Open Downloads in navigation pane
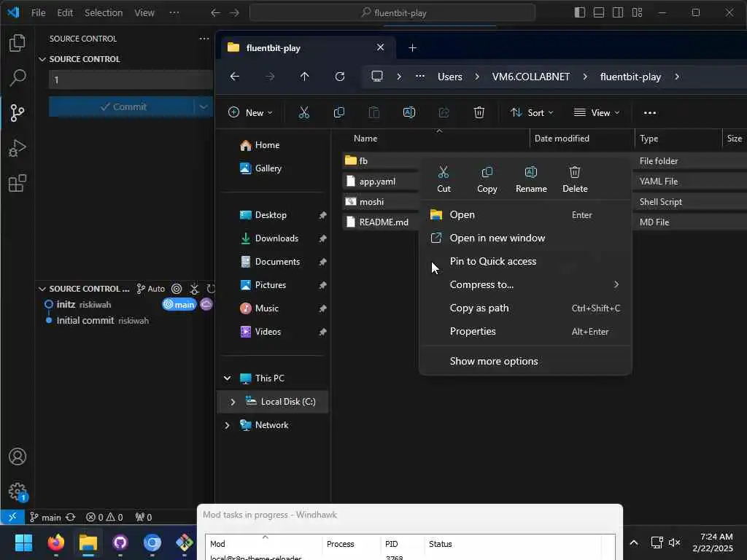Screen dimensions: 747x560 (x=276, y=238)
